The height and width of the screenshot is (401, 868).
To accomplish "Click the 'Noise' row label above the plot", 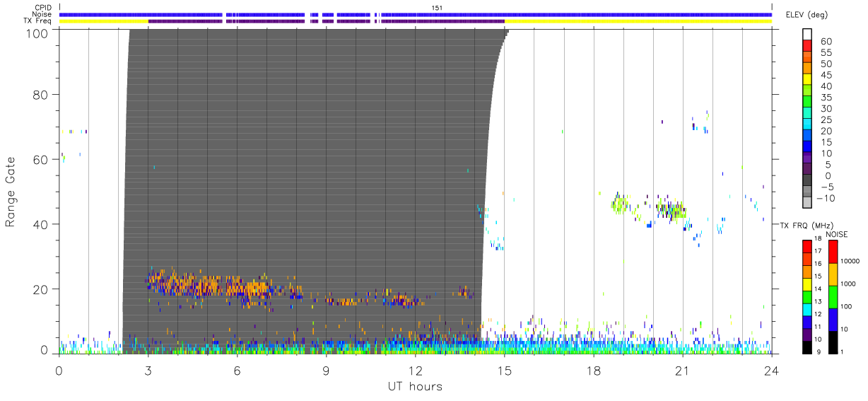I will (42, 14).
